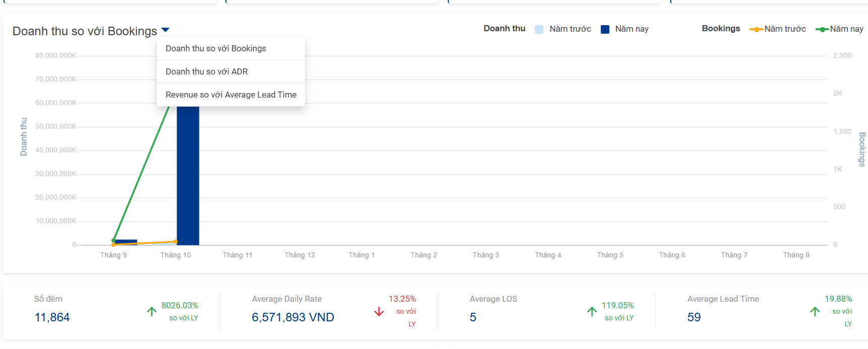
Task: Click the green data point at Tháng 9
Action: 114,240
